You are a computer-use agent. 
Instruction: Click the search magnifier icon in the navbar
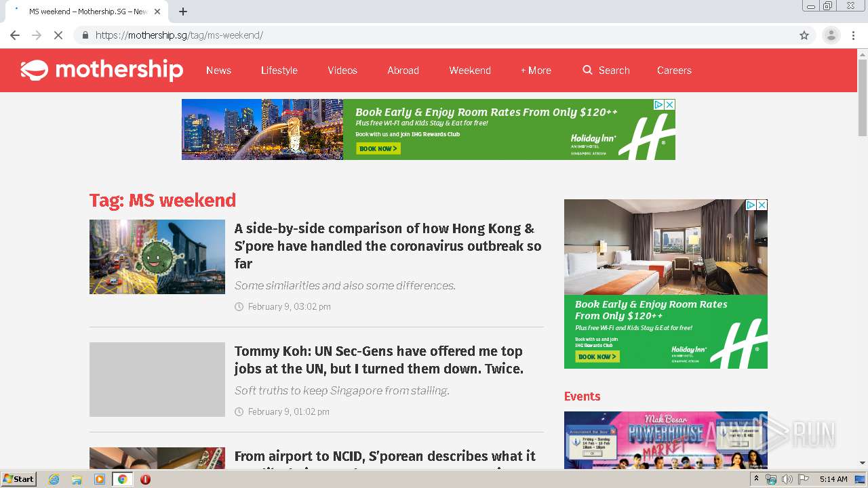click(588, 70)
